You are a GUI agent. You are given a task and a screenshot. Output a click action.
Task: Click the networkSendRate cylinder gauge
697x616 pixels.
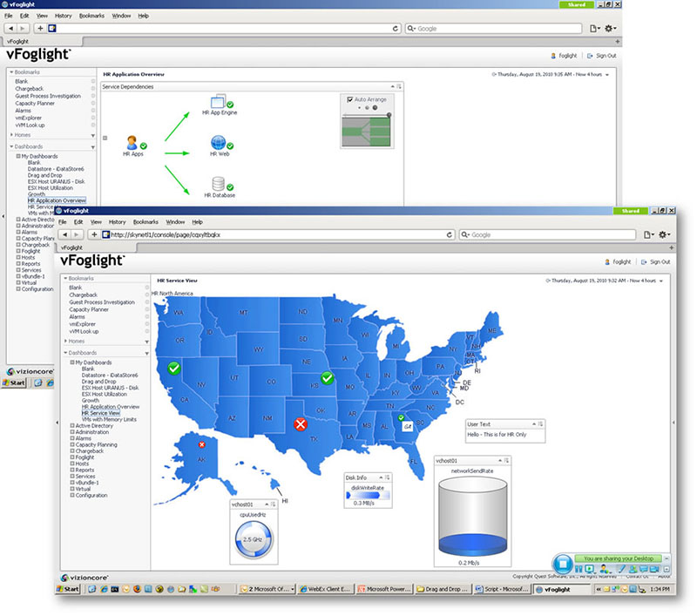pos(472,517)
